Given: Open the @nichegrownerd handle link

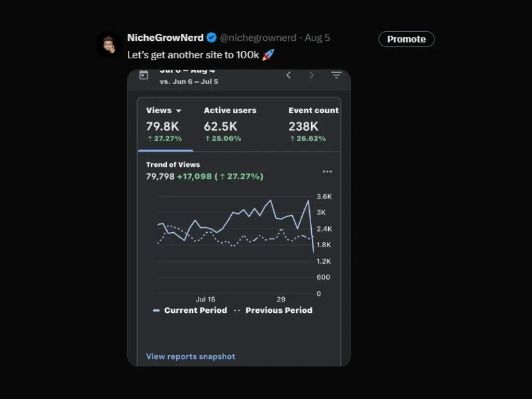Looking at the screenshot, I should click(258, 38).
